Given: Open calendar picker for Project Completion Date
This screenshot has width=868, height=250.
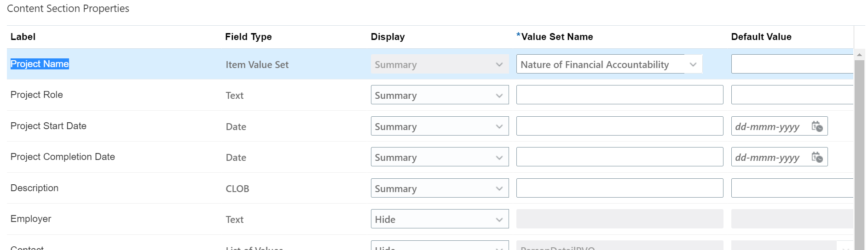Looking at the screenshot, I should coord(817,157).
